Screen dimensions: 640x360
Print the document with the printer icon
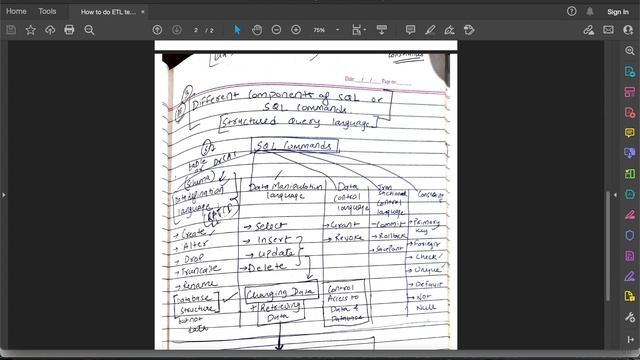(x=69, y=30)
